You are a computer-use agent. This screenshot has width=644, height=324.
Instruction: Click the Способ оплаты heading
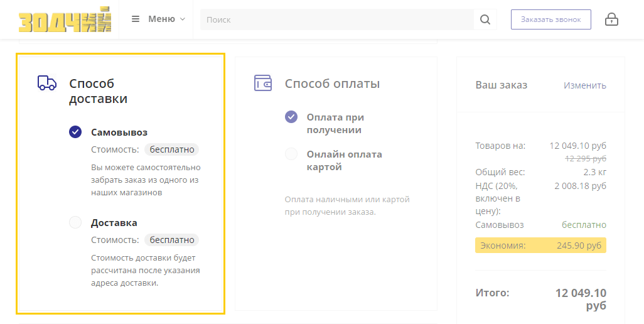pyautogui.click(x=332, y=84)
